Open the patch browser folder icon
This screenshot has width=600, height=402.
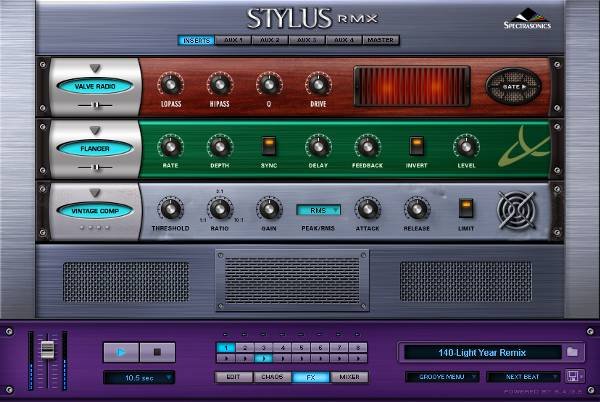point(572,352)
